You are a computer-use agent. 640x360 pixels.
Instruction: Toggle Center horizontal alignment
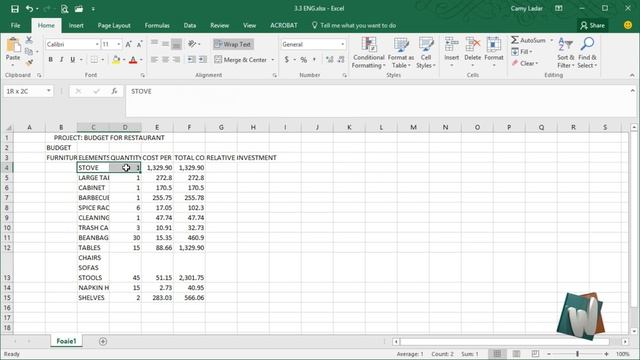pyautogui.click(x=165, y=60)
